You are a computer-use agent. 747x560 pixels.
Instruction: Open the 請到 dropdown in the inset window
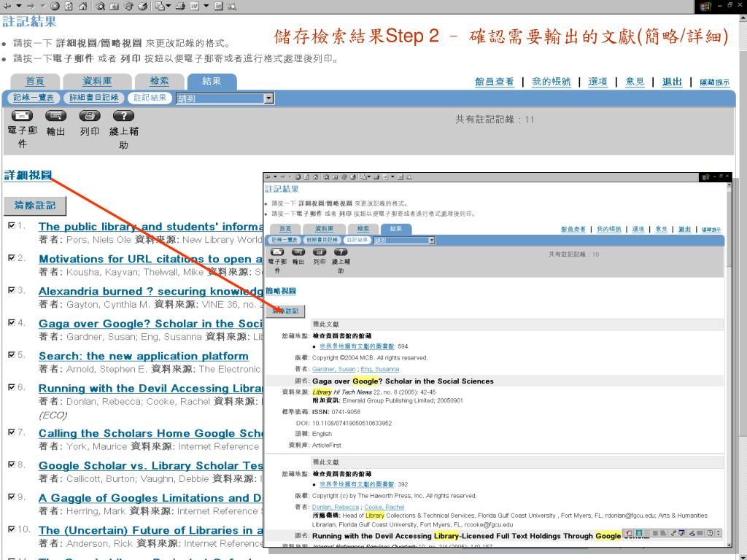pos(404,241)
